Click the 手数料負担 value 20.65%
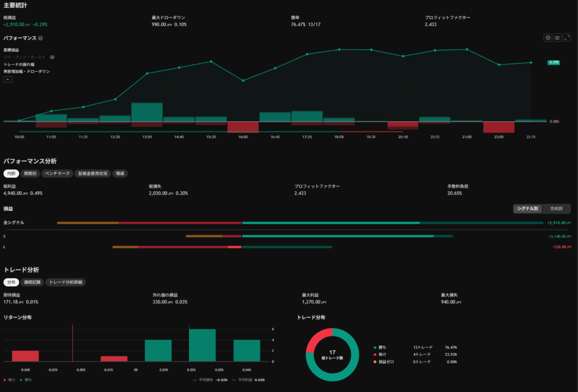Image resolution: width=578 pixels, height=392 pixels. tap(454, 193)
